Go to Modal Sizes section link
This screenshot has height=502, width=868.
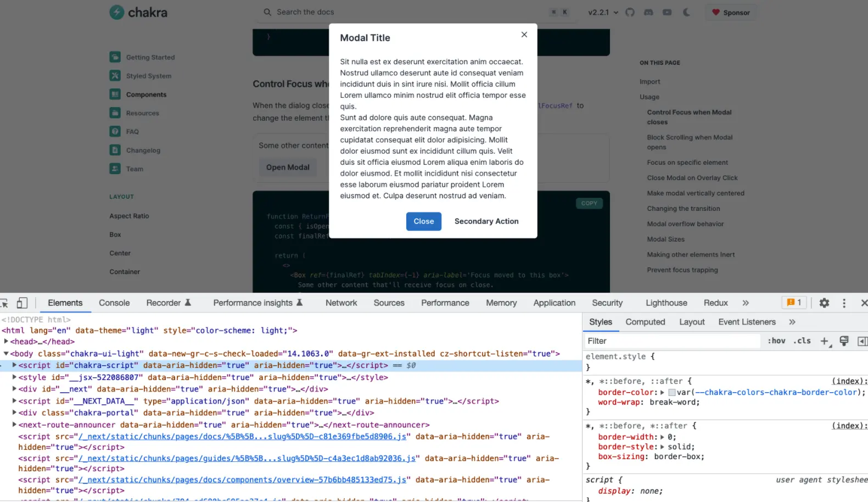(665, 239)
